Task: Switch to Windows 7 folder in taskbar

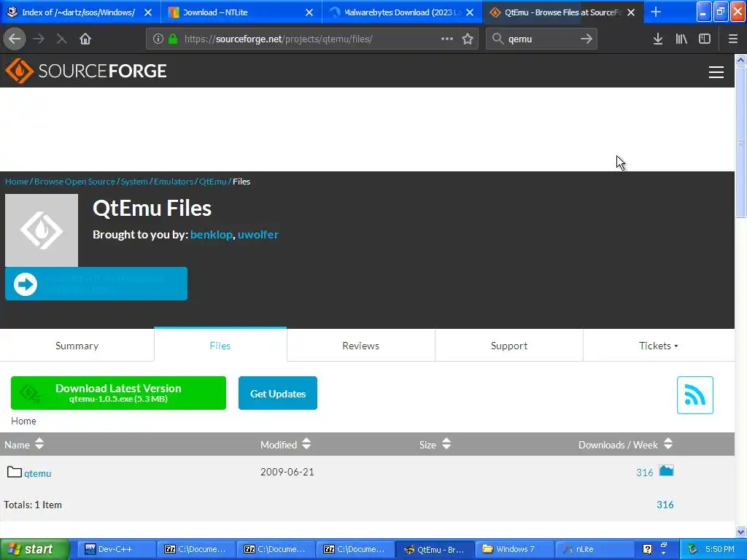Action: (x=514, y=549)
